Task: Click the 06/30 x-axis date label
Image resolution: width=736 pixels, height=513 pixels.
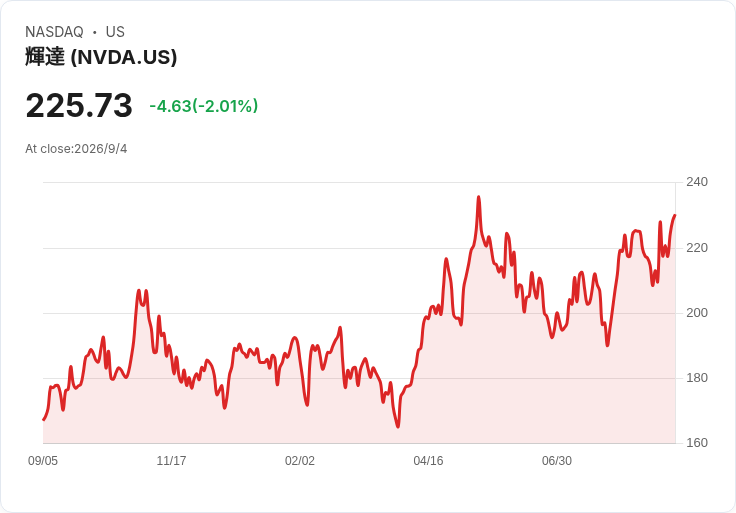Action: pos(557,461)
